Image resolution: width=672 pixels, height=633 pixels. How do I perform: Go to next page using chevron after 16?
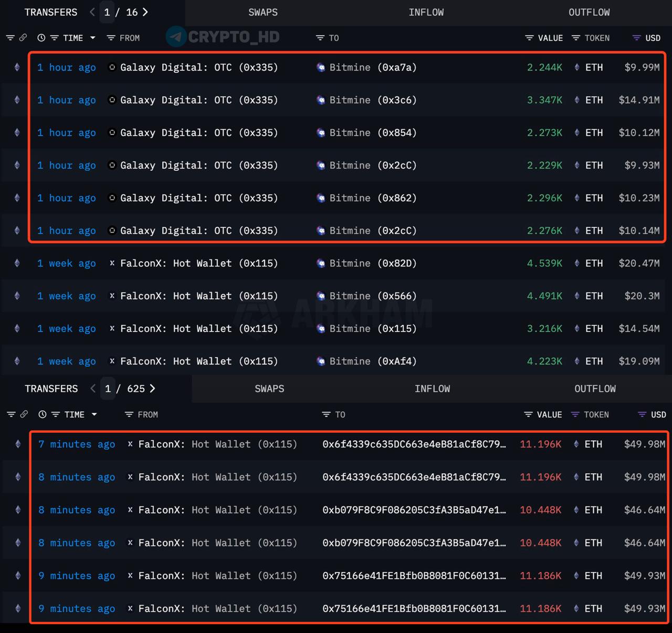[x=145, y=12]
